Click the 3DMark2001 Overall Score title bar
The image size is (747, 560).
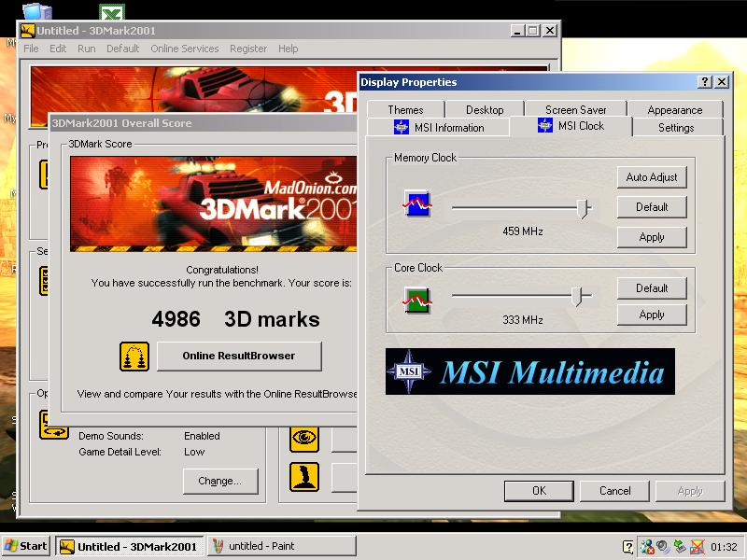click(x=204, y=123)
